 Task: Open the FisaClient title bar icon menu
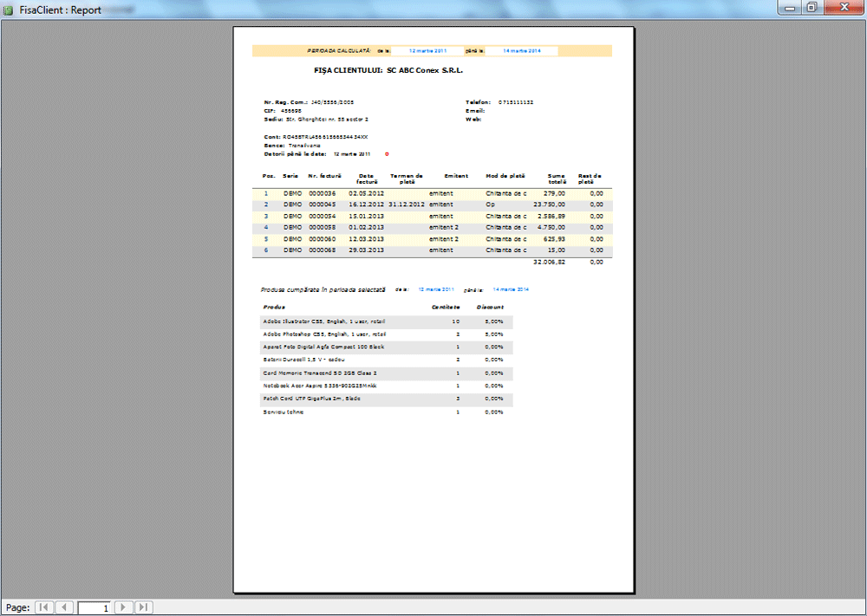9,10
